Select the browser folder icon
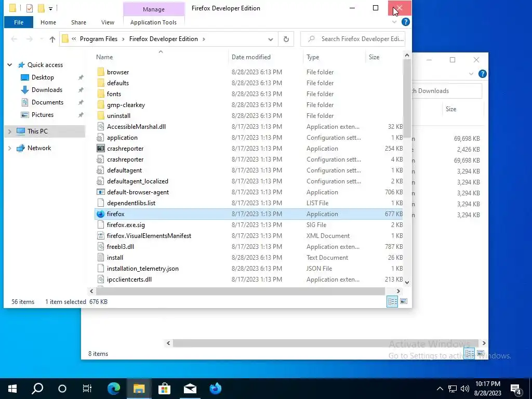The width and height of the screenshot is (532, 399). [x=100, y=72]
